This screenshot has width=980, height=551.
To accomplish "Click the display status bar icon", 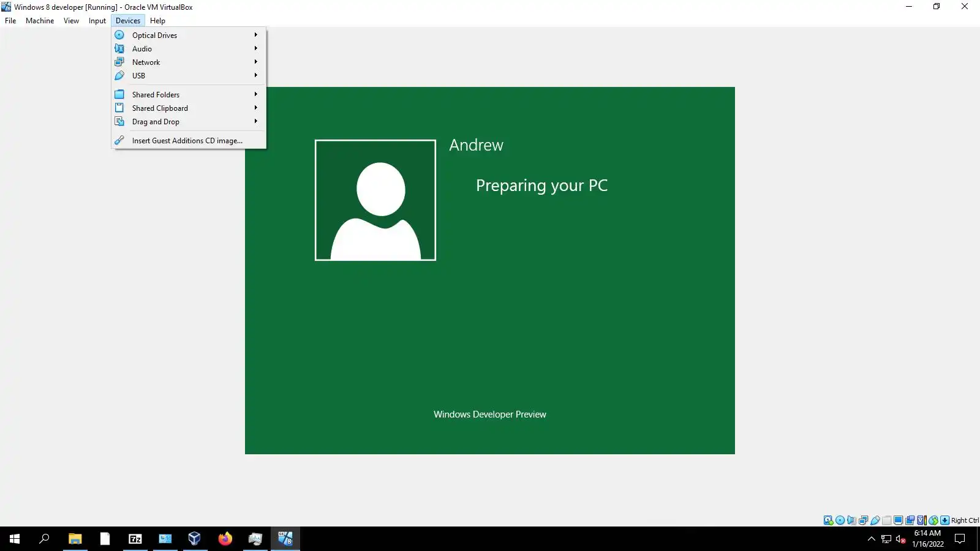I will 898,520.
